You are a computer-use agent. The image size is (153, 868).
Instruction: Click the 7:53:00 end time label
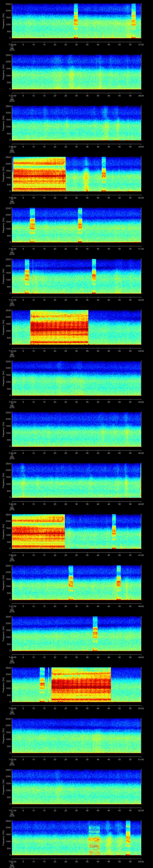141,861
